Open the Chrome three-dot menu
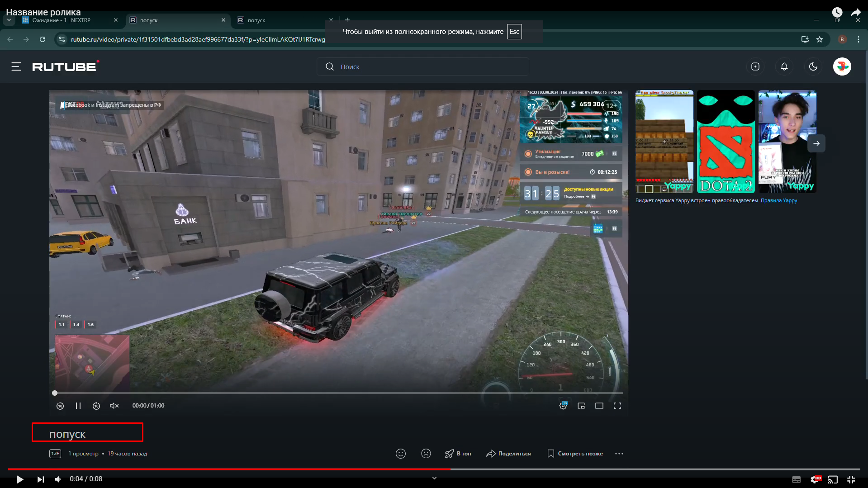This screenshot has height=488, width=868. (858, 39)
